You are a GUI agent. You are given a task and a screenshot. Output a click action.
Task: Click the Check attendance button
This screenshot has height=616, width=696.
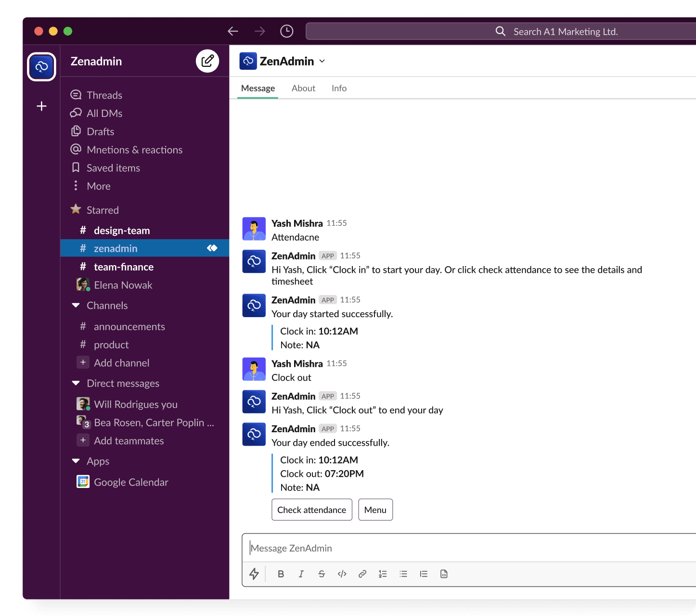tap(312, 509)
